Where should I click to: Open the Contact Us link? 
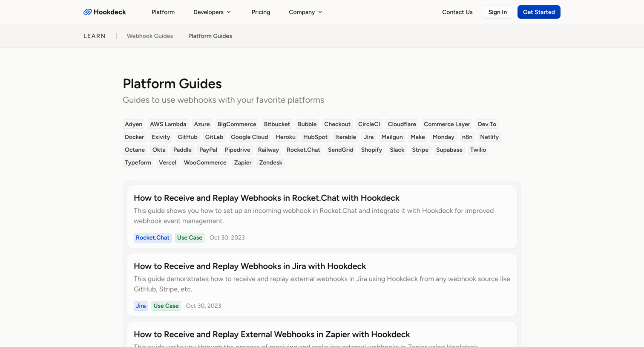[x=457, y=12]
